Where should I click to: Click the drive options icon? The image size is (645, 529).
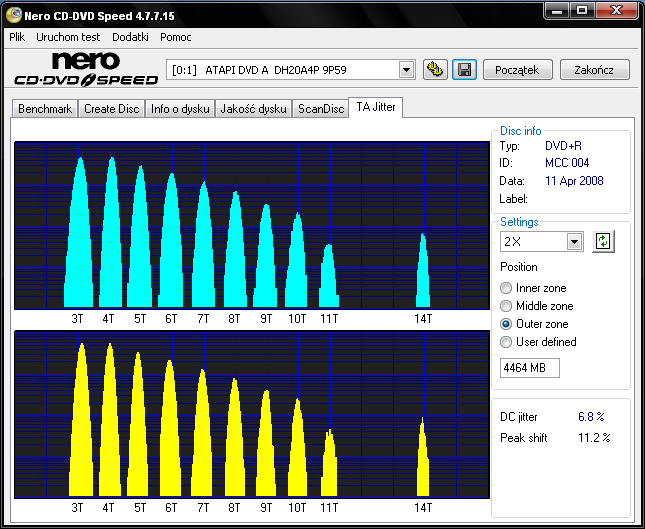click(435, 70)
